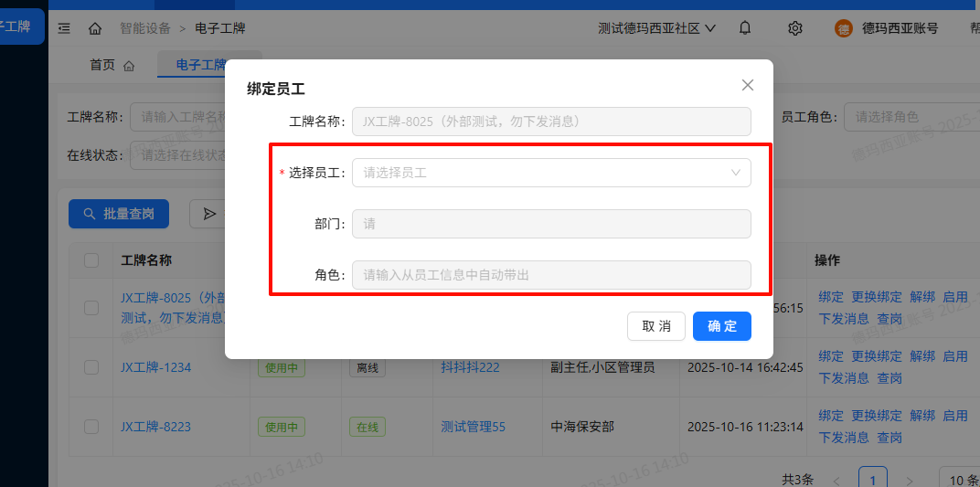This screenshot has width=980, height=487.
Task: Click 使用中 tag in JX工牌-1234 row
Action: click(x=282, y=367)
